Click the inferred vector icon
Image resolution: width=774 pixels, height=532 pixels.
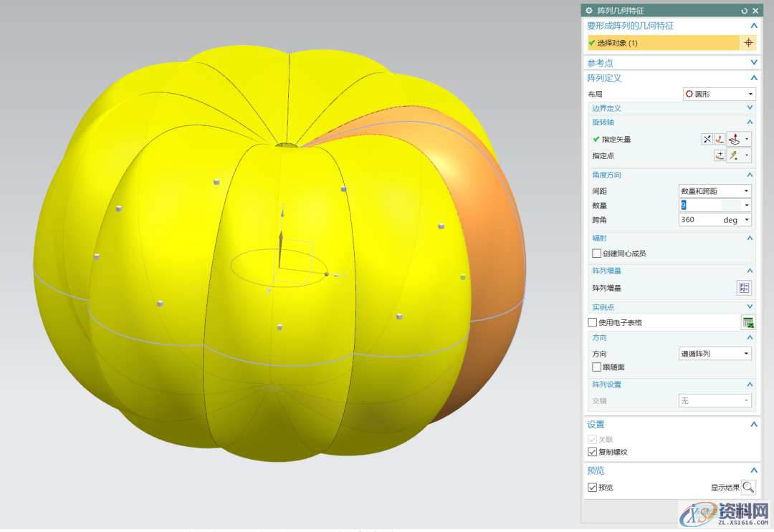coord(734,140)
